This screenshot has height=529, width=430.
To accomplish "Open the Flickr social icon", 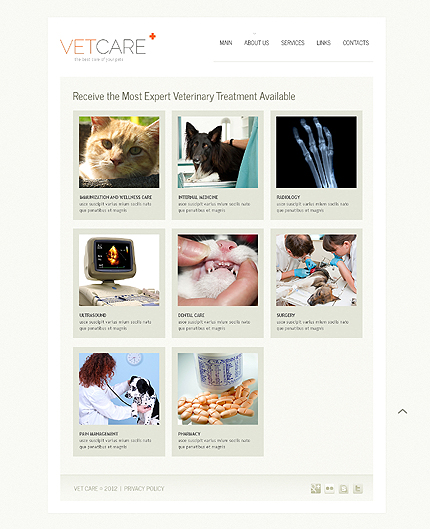I will (x=329, y=489).
